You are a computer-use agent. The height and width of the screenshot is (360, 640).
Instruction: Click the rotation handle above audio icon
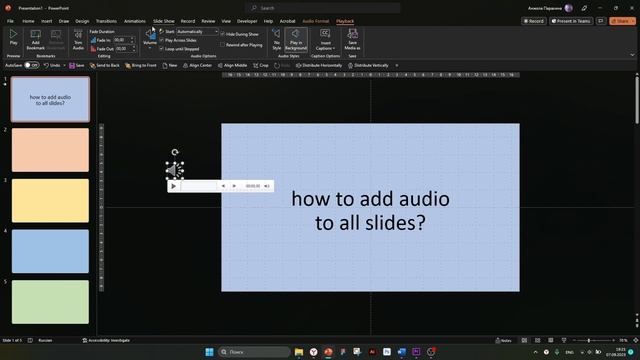pos(175,152)
